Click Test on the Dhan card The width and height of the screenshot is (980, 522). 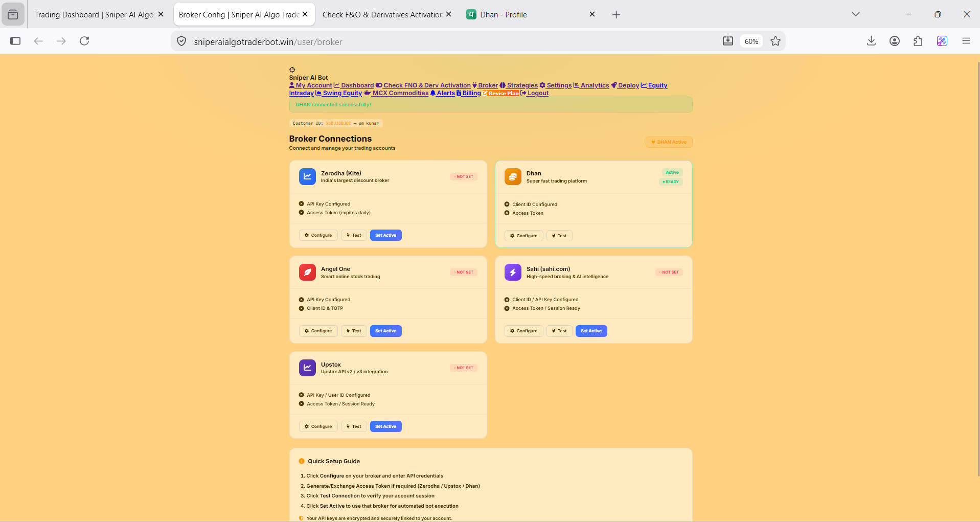click(x=559, y=236)
